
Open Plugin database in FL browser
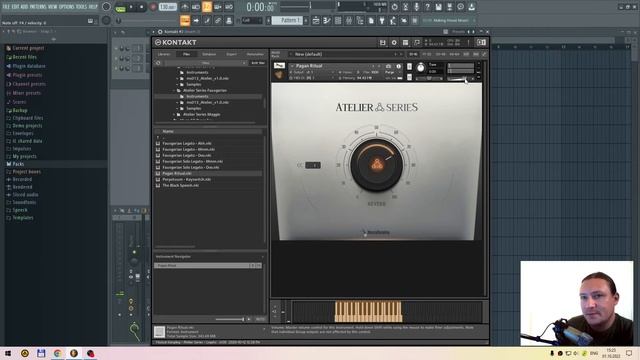29,66
